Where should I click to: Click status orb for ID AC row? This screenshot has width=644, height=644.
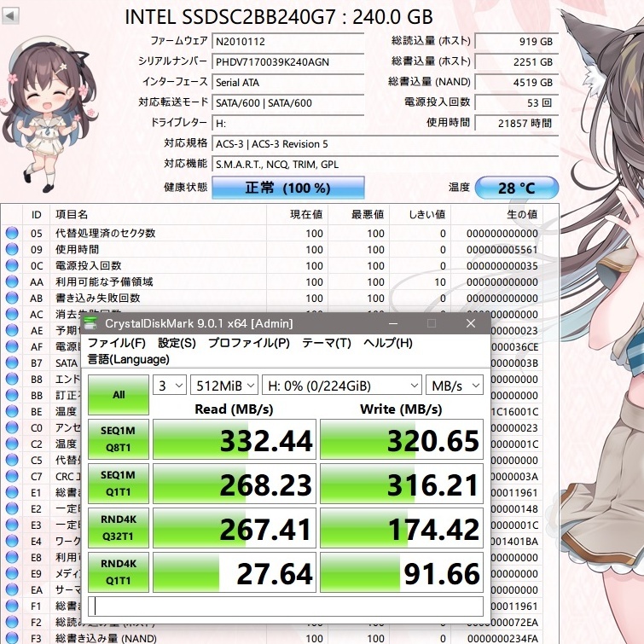12,314
